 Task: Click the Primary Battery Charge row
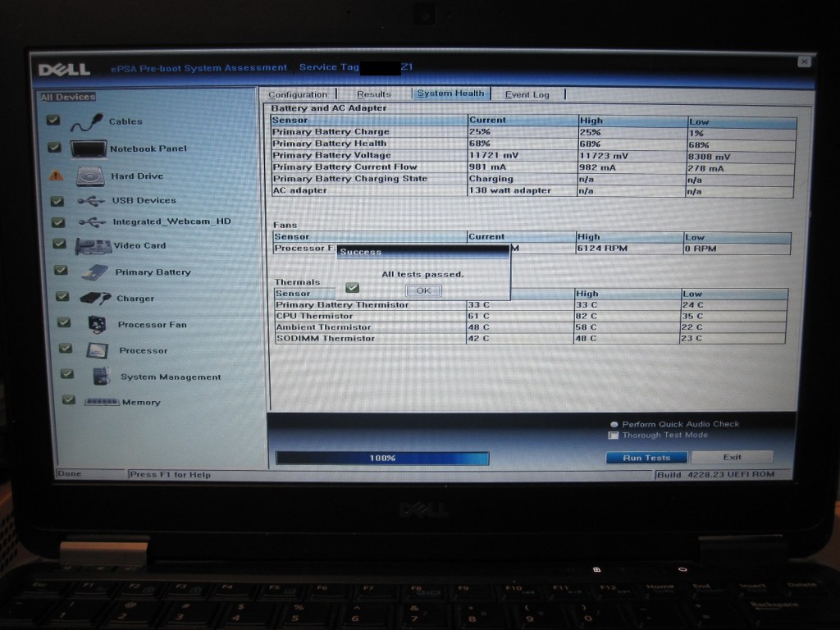pos(533,132)
